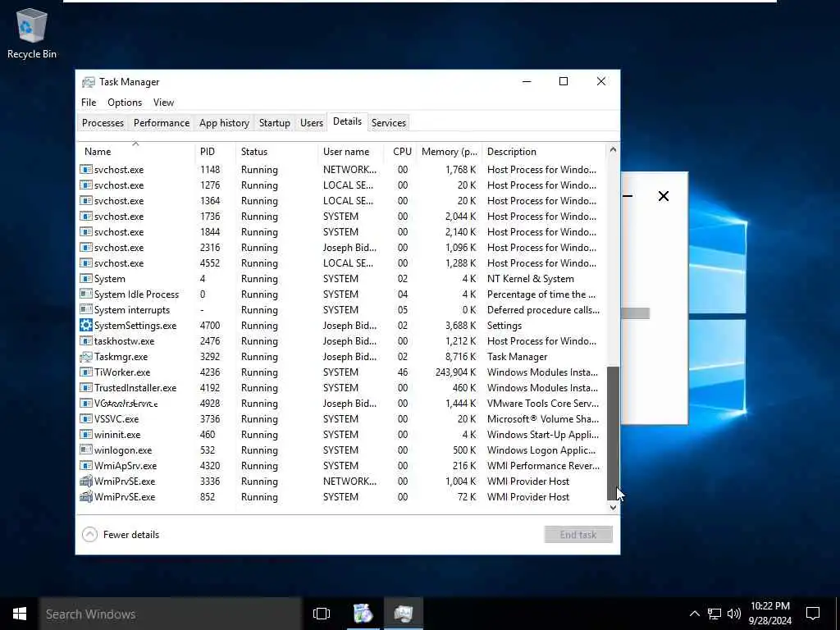Sort by the User name column header
This screenshot has width=840, height=630.
pos(350,152)
